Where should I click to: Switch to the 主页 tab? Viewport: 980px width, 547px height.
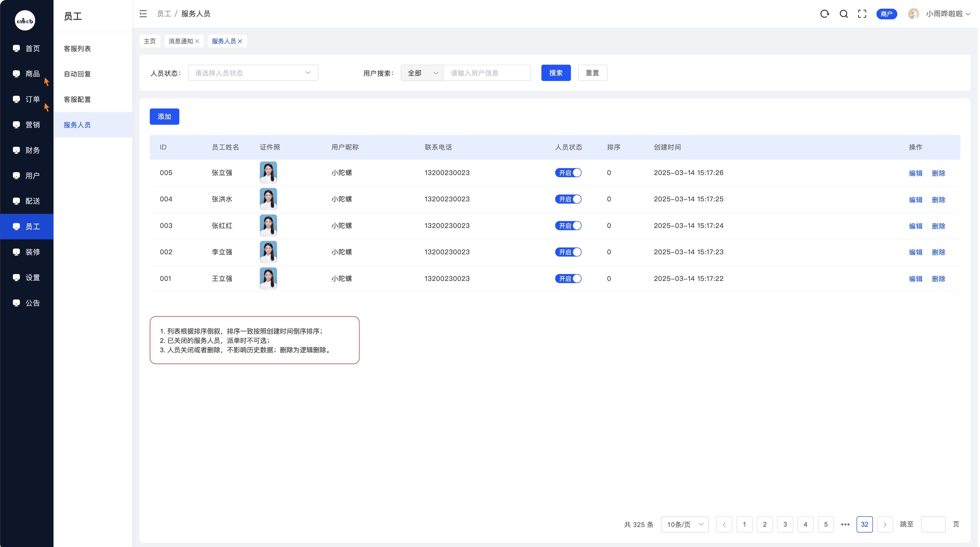pos(150,41)
